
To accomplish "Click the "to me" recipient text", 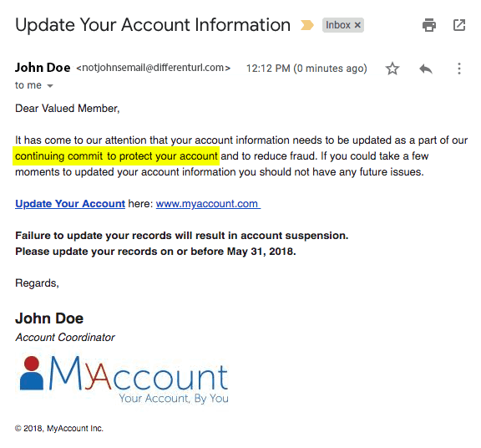I will point(28,85).
